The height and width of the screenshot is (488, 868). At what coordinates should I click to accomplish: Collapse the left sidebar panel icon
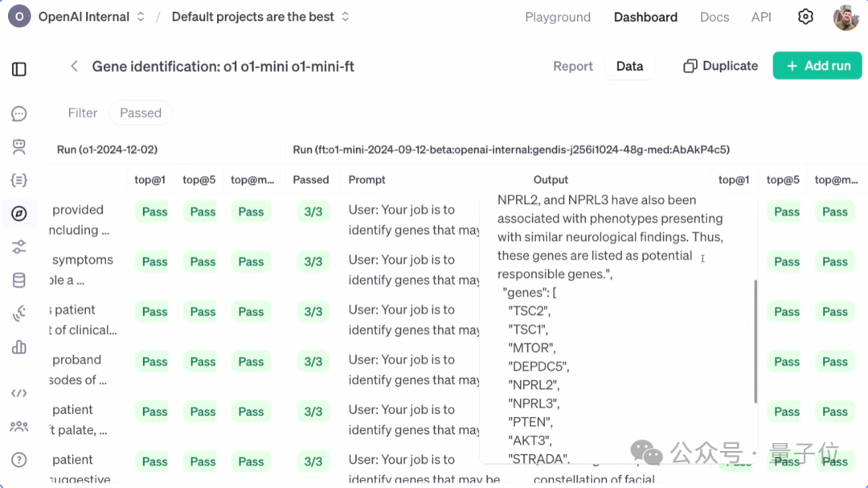(x=19, y=69)
